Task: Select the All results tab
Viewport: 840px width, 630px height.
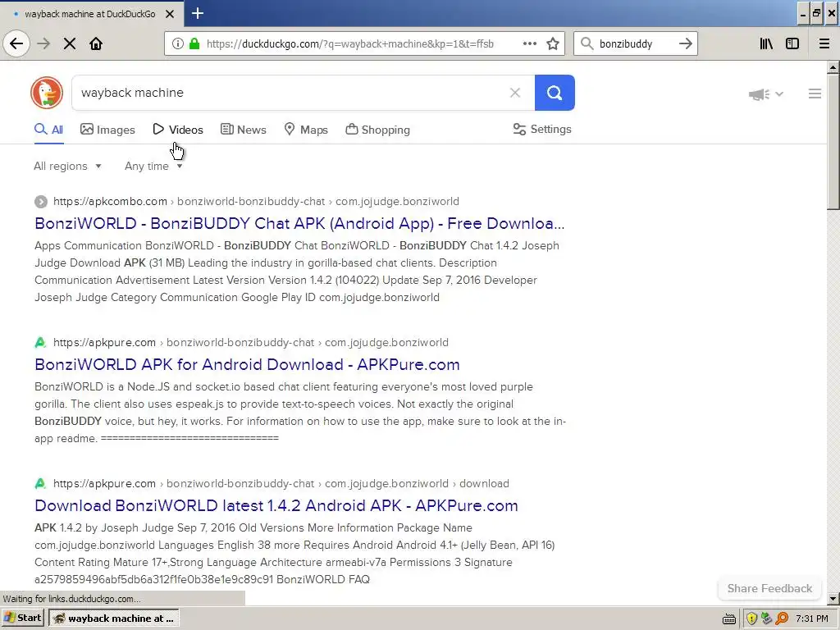Action: [x=48, y=130]
